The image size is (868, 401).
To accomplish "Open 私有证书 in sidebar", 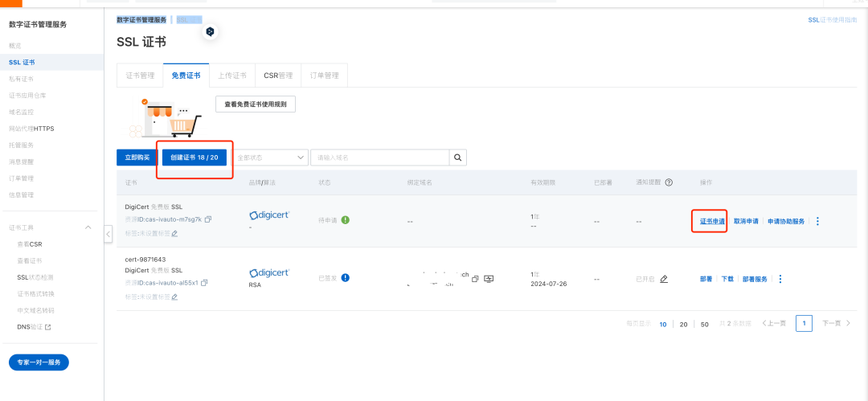I will click(x=21, y=79).
